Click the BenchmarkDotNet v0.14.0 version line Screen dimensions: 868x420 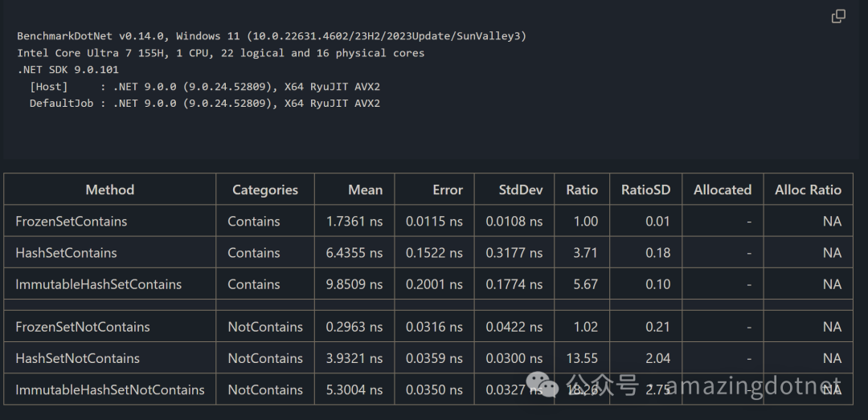(272, 36)
